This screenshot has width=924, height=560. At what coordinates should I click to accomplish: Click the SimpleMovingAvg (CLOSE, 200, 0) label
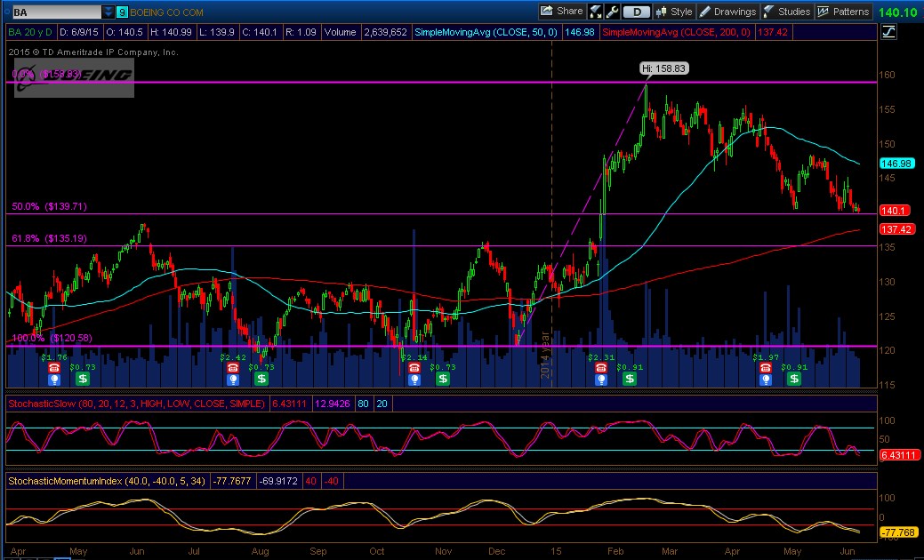[677, 32]
